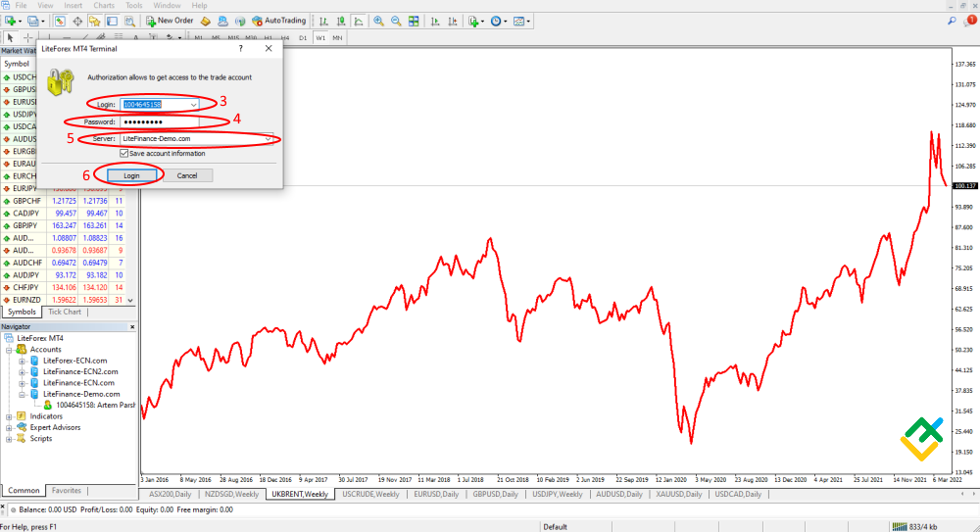The image size is (980, 532).
Task: Click the Zoom In magnifier icon
Action: tap(378, 22)
